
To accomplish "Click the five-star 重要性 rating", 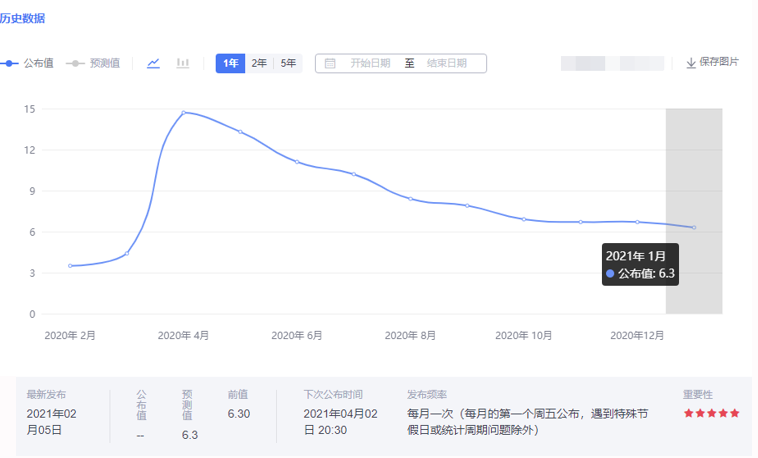I will click(712, 414).
